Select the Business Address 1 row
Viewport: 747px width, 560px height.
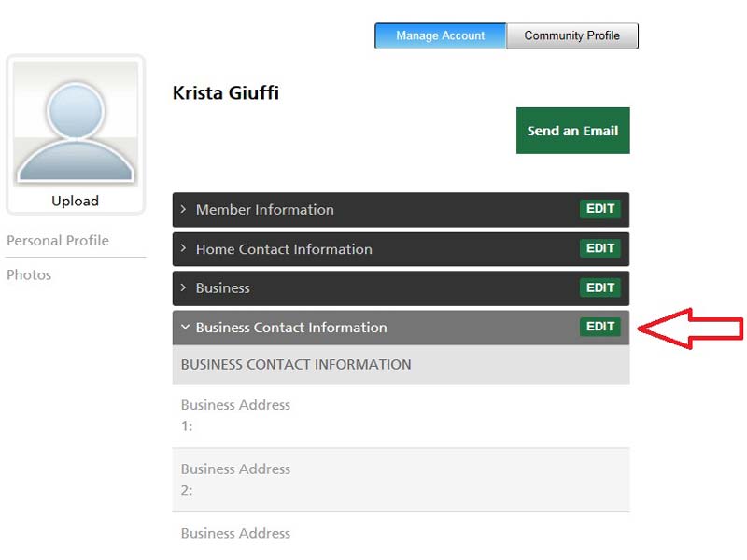pyautogui.click(x=401, y=415)
